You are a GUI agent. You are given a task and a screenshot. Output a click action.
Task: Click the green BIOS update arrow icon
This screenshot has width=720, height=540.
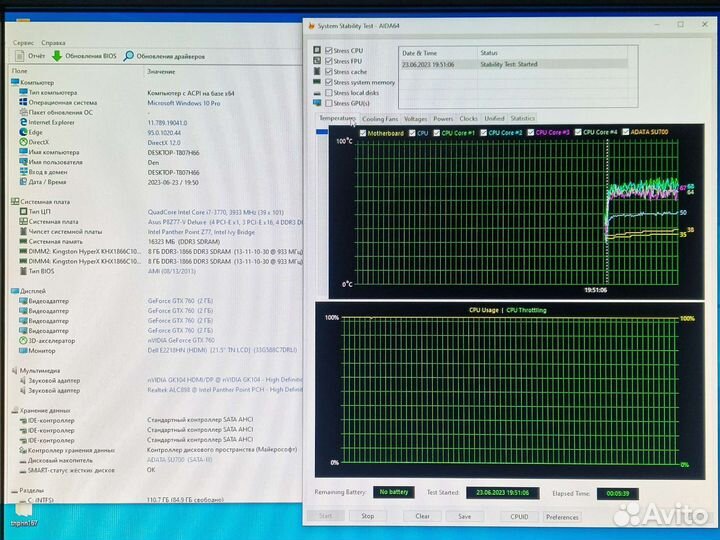(x=57, y=56)
